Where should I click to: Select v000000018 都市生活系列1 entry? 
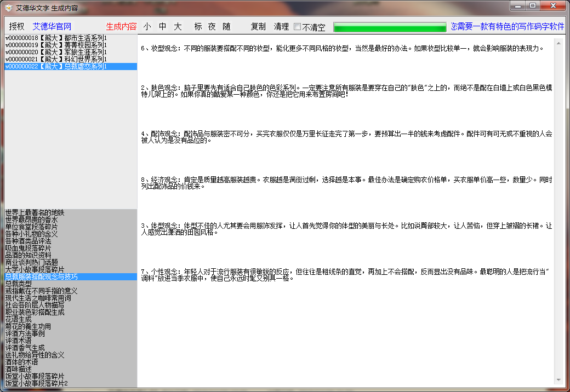tap(71, 38)
